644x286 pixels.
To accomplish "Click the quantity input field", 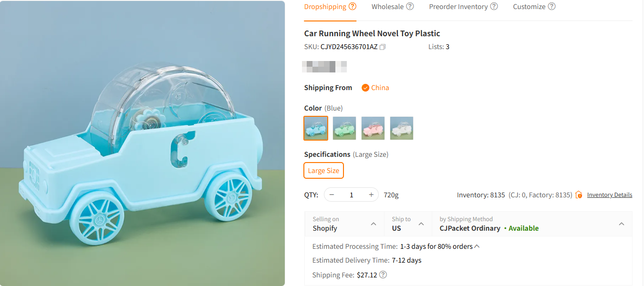I will click(x=351, y=194).
